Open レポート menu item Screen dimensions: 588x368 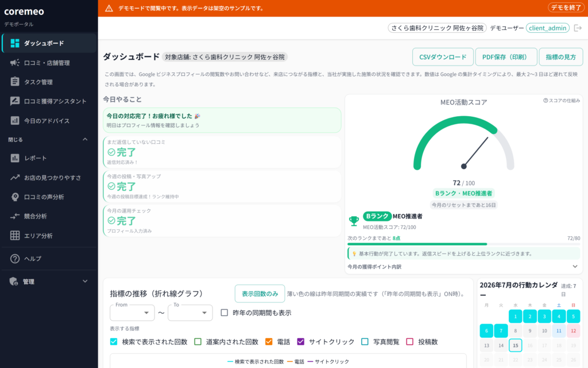click(x=49, y=158)
